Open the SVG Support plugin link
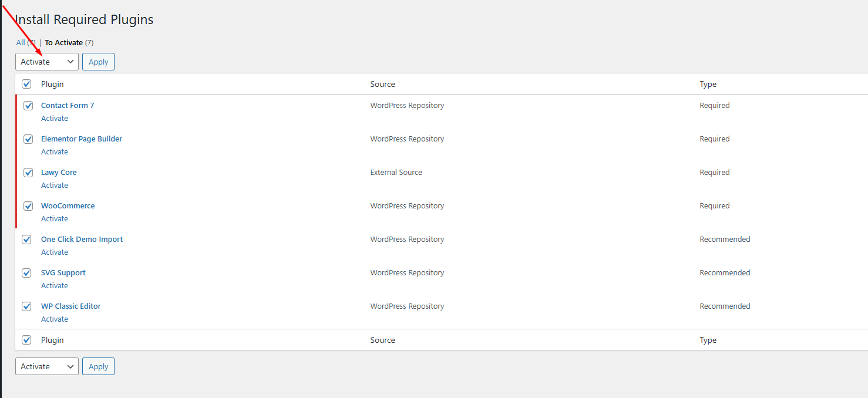868x398 pixels. (x=63, y=273)
